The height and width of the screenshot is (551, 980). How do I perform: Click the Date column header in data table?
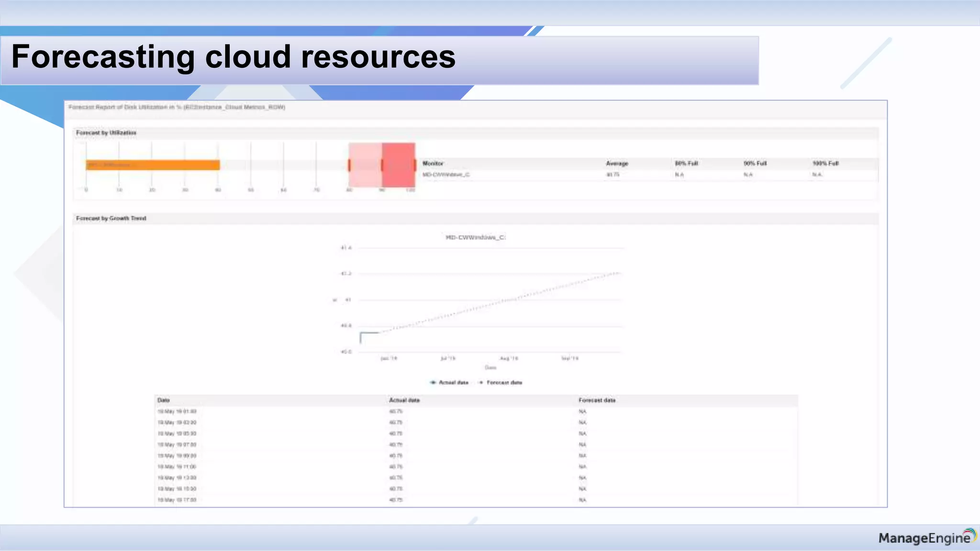pos(164,400)
